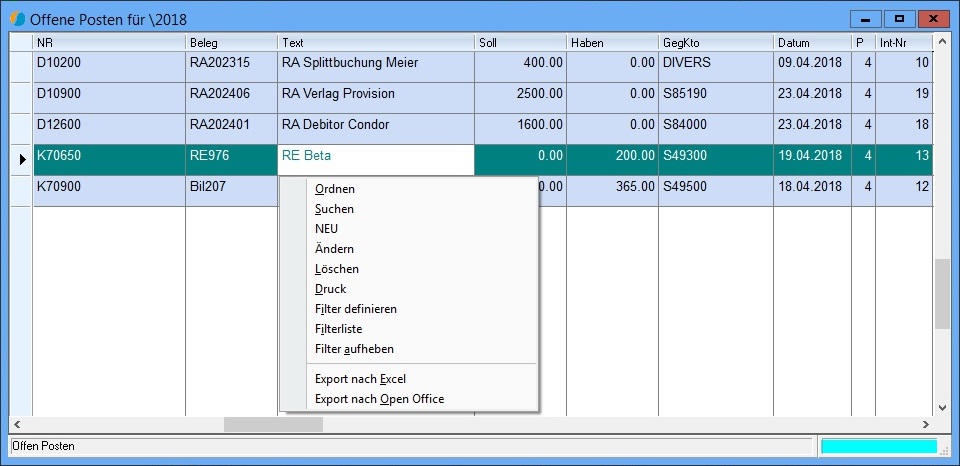
Task: Click the cyan progress bar in status bar
Action: click(878, 446)
